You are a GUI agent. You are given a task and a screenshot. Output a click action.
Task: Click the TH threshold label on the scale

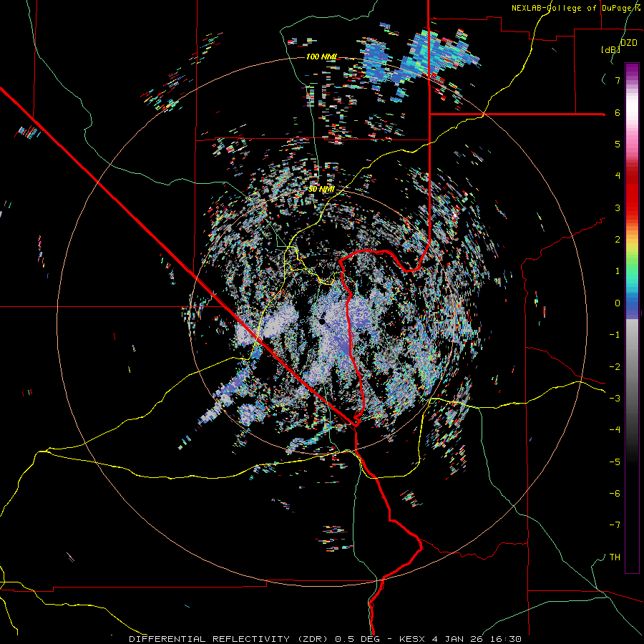pos(615,557)
